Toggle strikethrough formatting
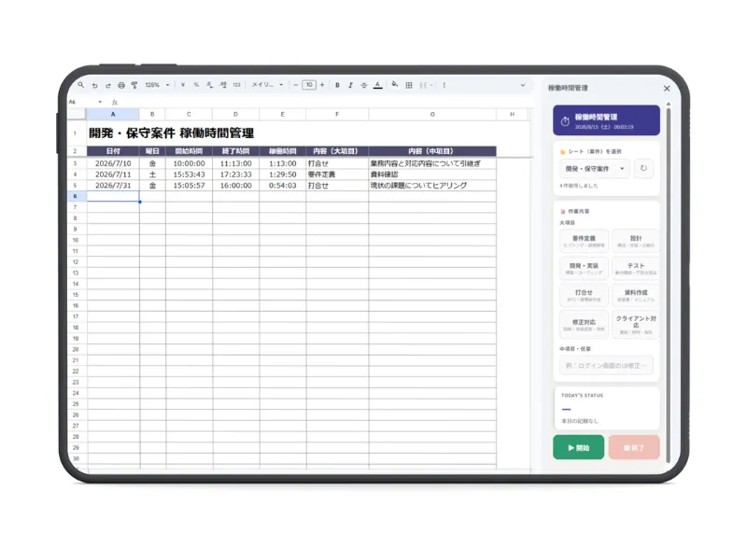Image resolution: width=747 pixels, height=560 pixels. point(364,85)
